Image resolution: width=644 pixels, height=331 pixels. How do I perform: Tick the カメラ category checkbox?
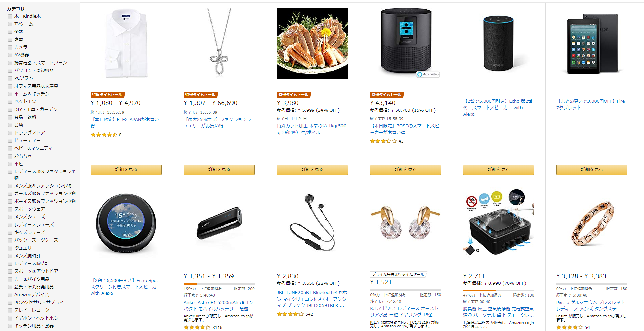10,47
